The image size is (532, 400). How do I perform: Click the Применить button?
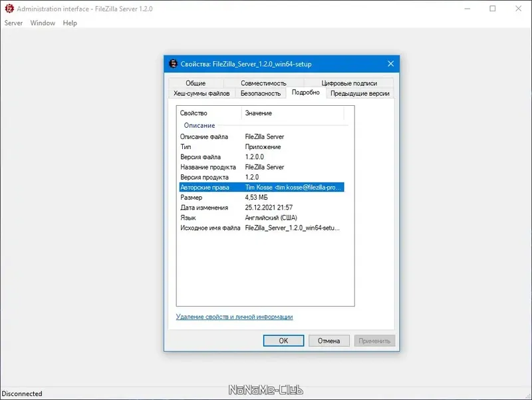(374, 341)
